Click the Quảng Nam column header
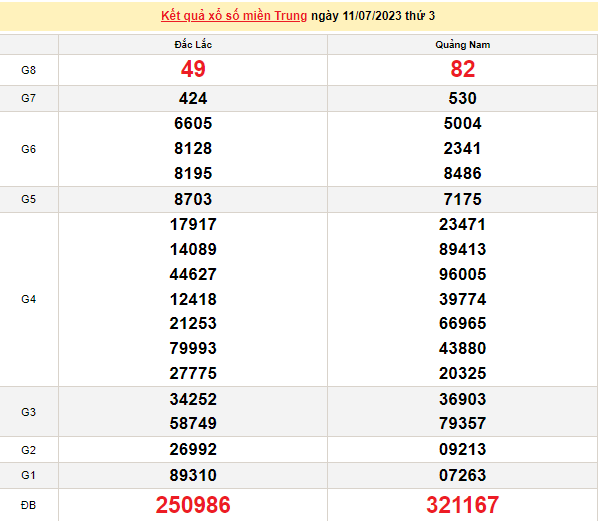Screen dimensions: 605x521 pos(462,45)
